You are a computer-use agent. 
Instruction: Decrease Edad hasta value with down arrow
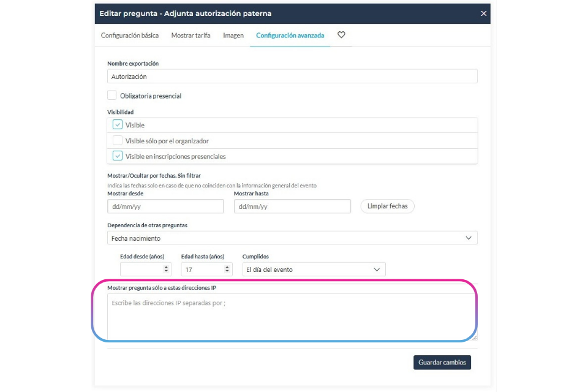(227, 271)
